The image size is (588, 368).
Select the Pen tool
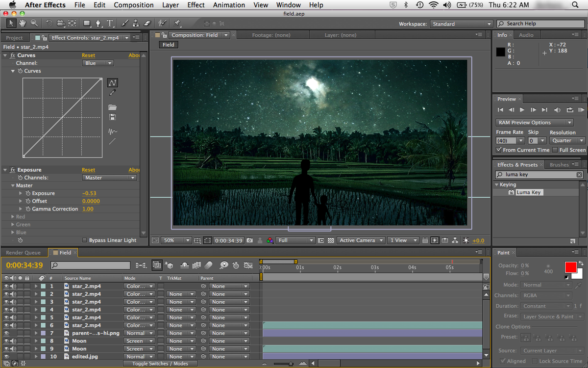98,23
